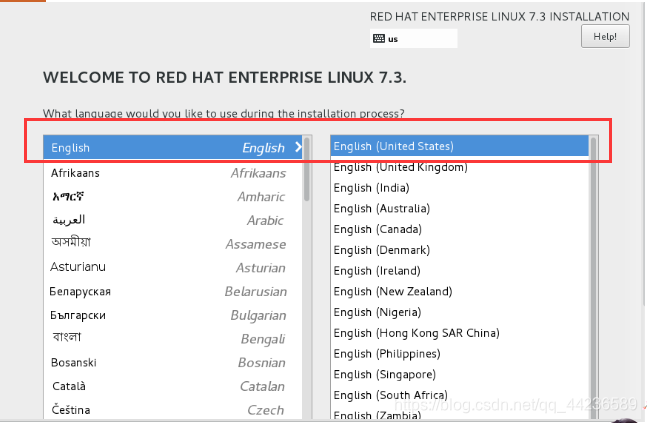Select Čeština language
Screen dimensions: 647x423
point(173,410)
